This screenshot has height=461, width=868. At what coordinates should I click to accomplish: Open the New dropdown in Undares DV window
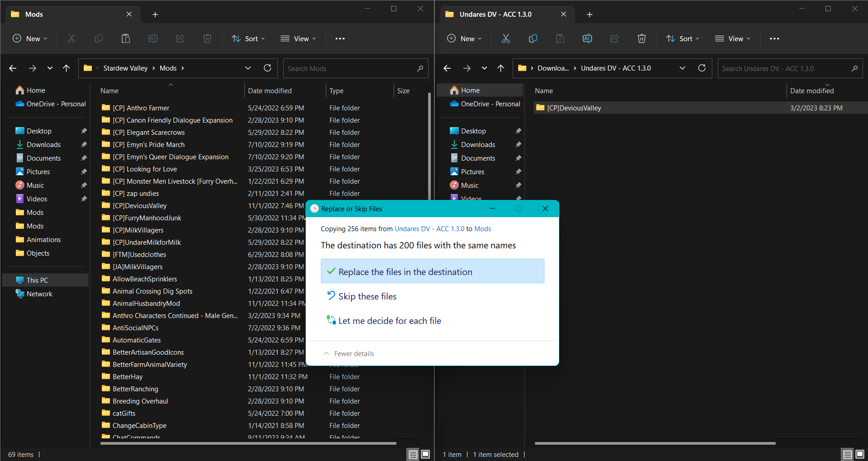[464, 39]
